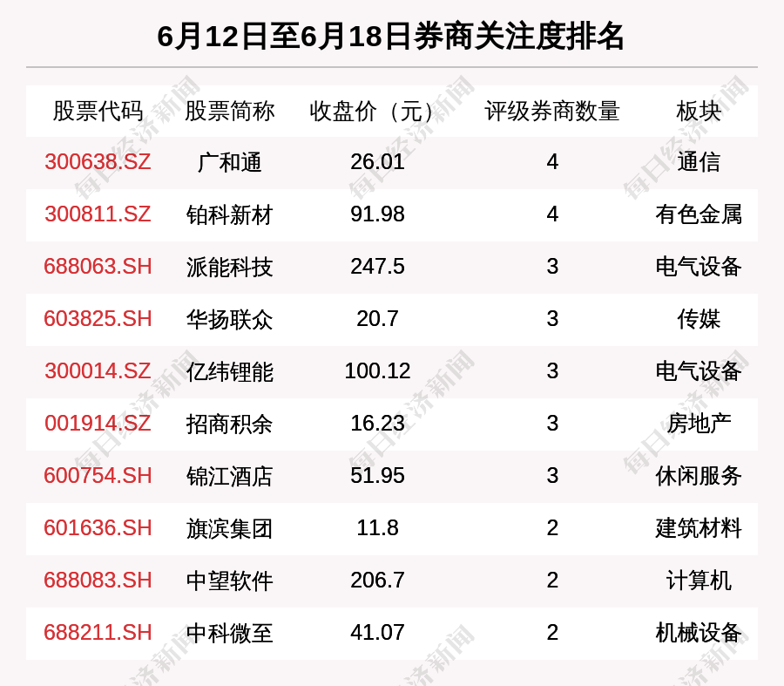Click stock code 688083.SH
The height and width of the screenshot is (686, 784).
[98, 580]
